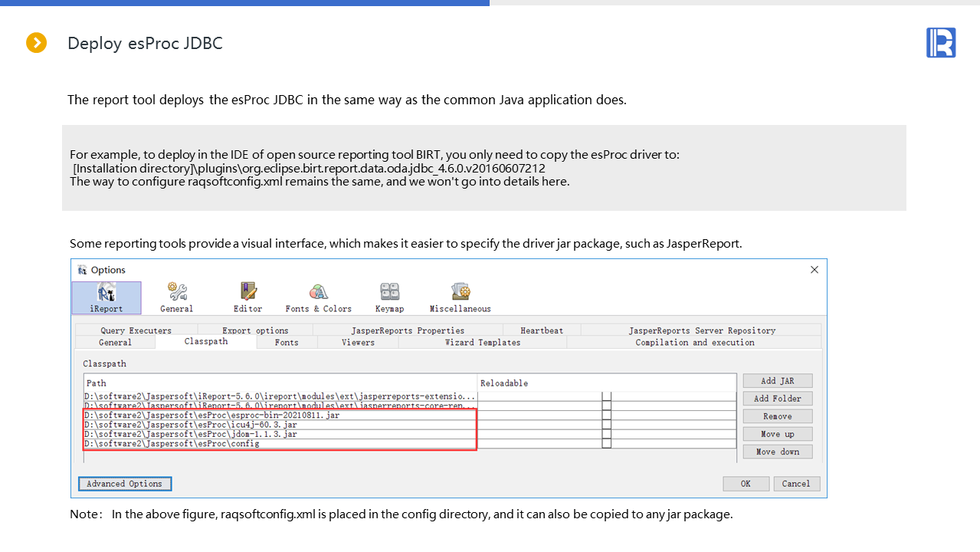Open the JasperReports Properties tab

click(x=408, y=330)
